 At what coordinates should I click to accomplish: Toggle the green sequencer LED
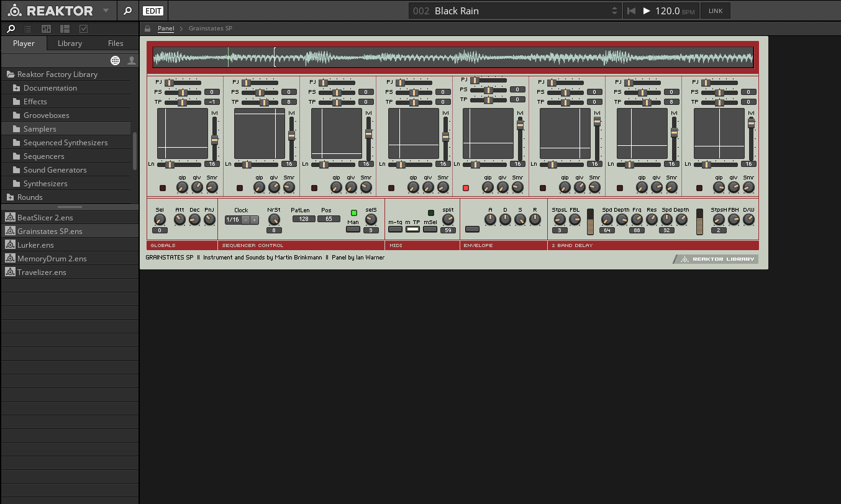tap(354, 213)
